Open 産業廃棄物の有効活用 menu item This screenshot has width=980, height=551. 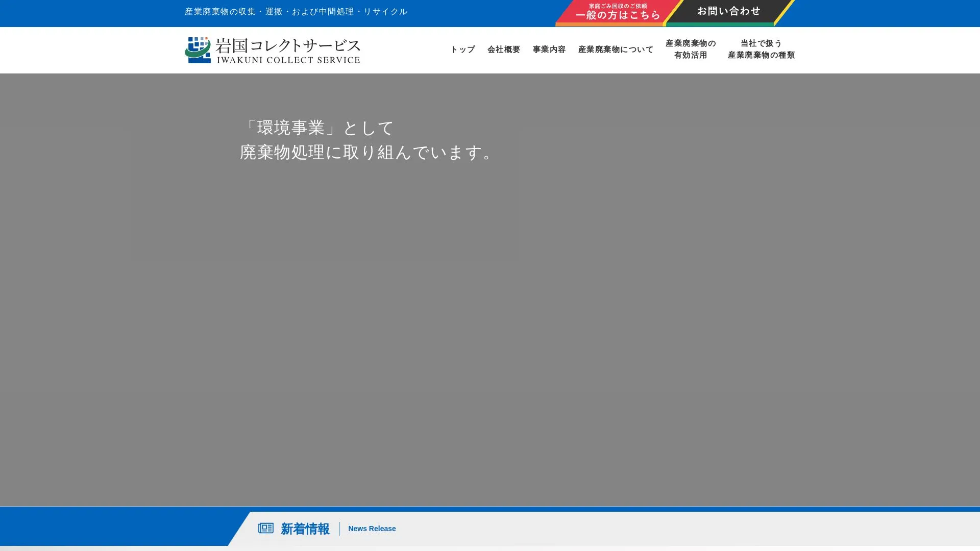(x=690, y=49)
